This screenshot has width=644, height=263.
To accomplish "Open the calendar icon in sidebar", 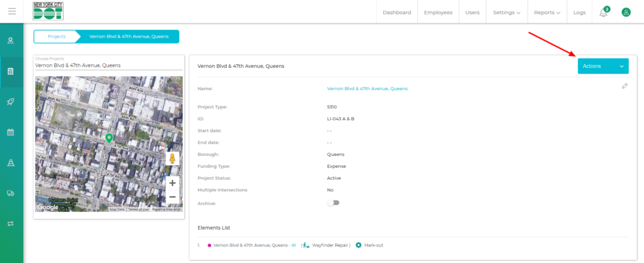I will pos(11,132).
